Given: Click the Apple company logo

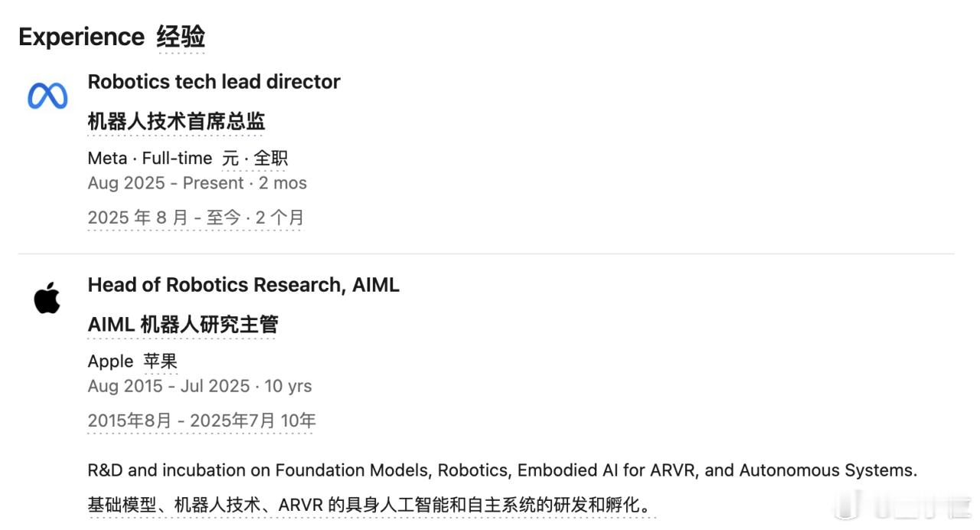Looking at the screenshot, I should pos(47,297).
